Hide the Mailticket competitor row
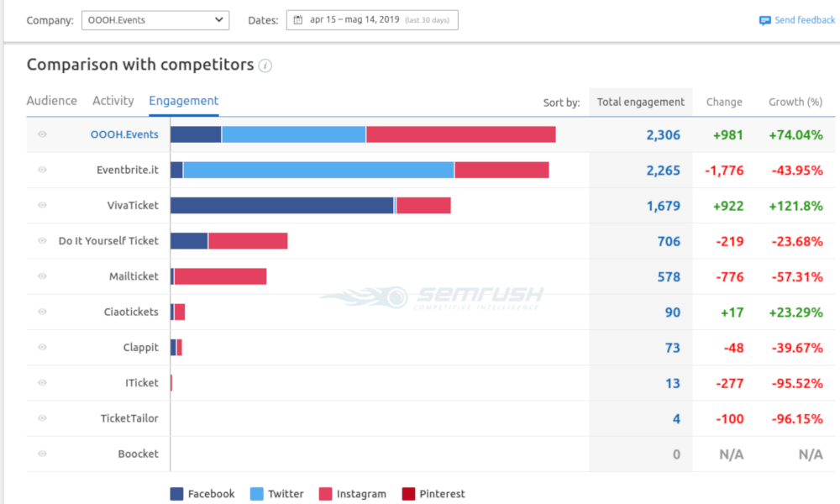840x504 pixels. pos(42,276)
